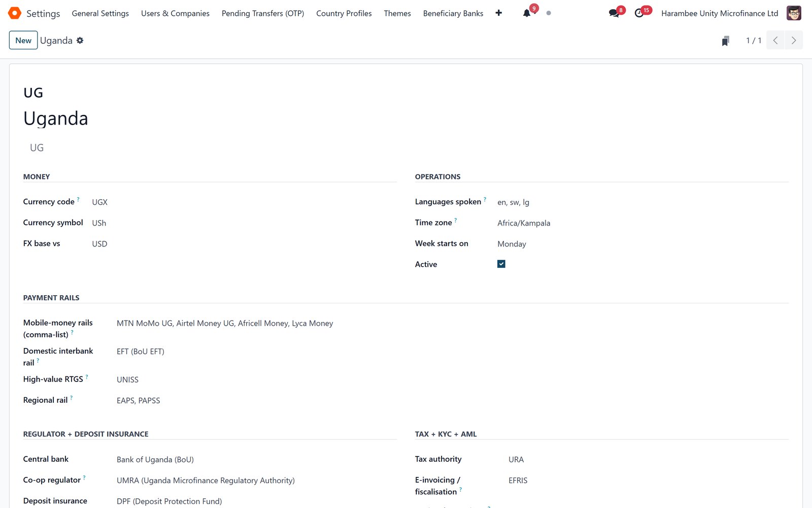Open the activities clock icon
This screenshot has height=508, width=812.
tap(639, 13)
